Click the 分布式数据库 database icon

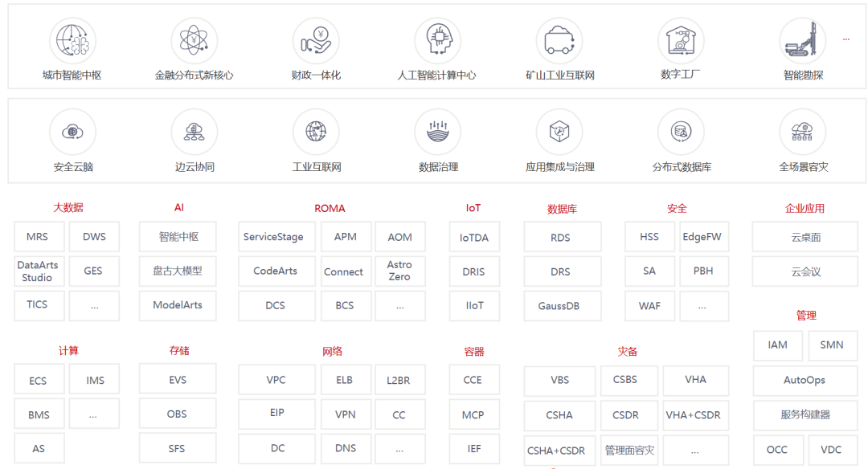[681, 132]
